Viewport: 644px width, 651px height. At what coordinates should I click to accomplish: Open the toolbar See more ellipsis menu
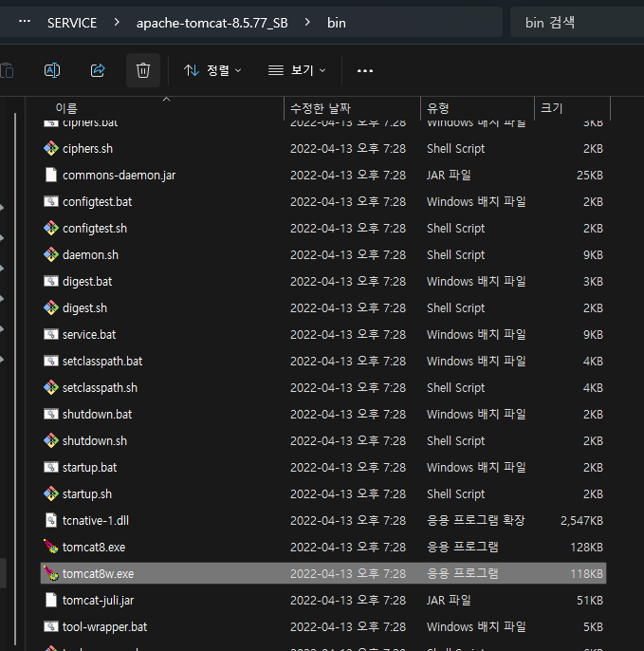[365, 70]
